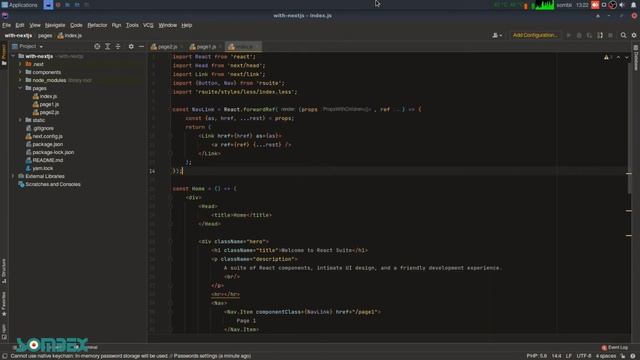
Task: Collapse the with-nextjs root folder
Action: coord(13,56)
